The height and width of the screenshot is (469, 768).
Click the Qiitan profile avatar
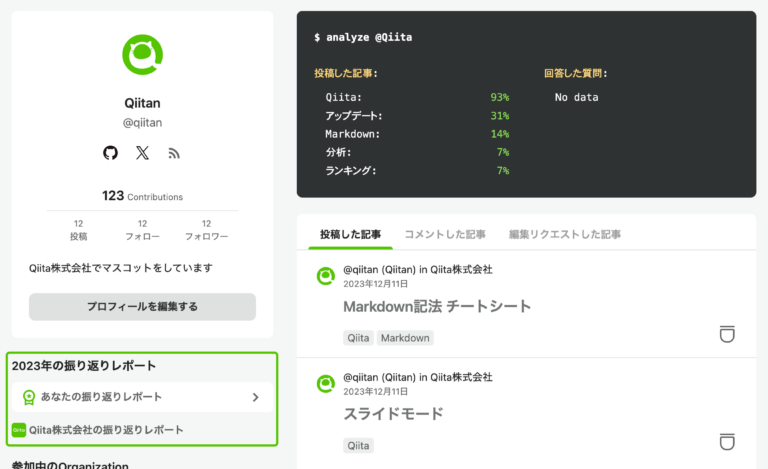143,54
